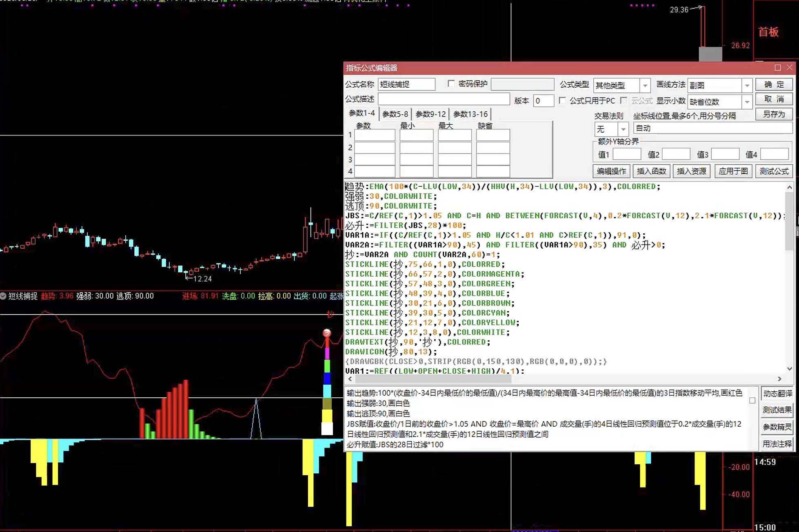The image size is (799, 532).
Task: Toggle the small checkbox beside translation output
Action: pos(752,401)
